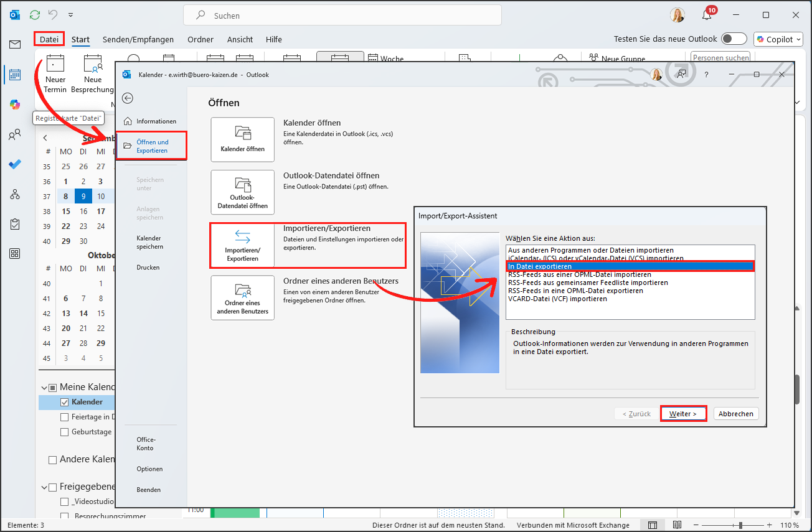Toggle Meine Kalender group checkbox
This screenshot has height=532, width=812.
click(x=53, y=387)
